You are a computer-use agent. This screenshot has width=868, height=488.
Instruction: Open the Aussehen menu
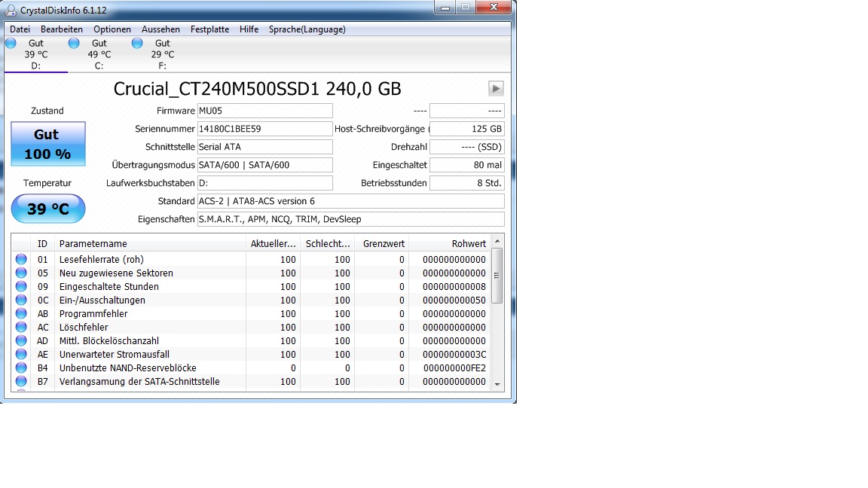160,29
